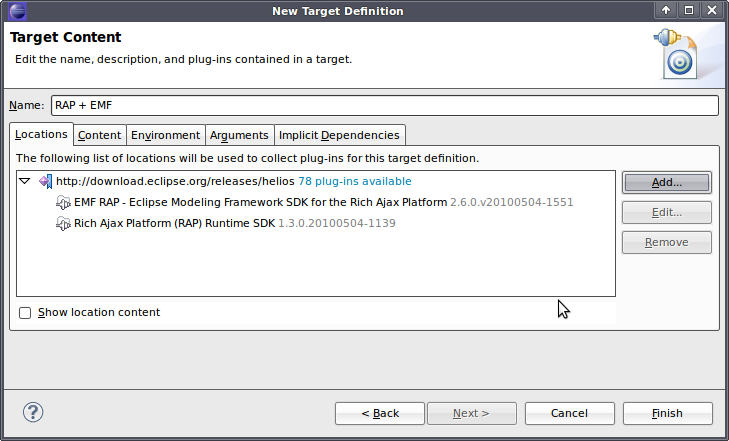Open the Content tab
This screenshot has height=441, width=729.
pyautogui.click(x=99, y=135)
